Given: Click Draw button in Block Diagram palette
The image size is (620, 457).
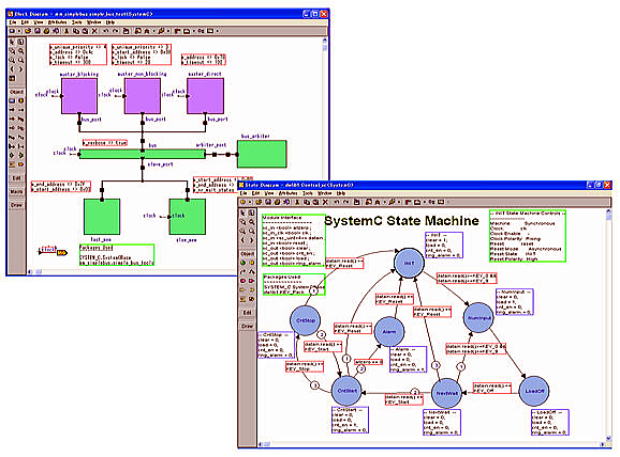Looking at the screenshot, I should pos(17,205).
